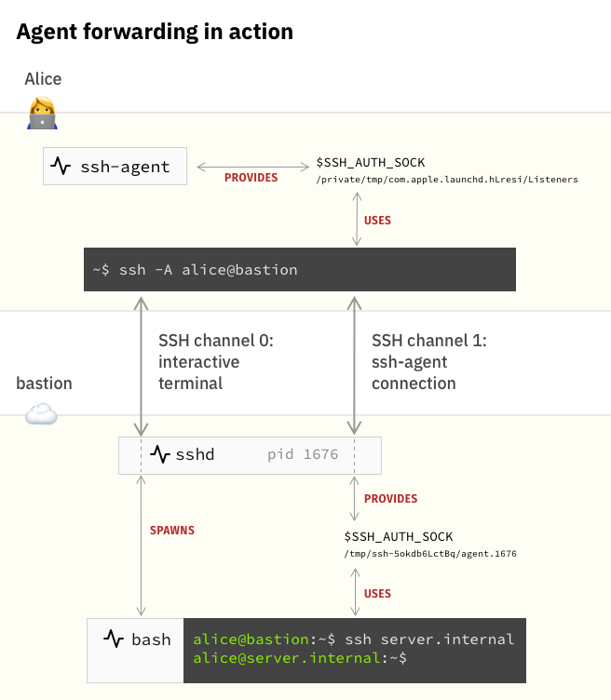
Task: Click the launchd Listeners socket path
Action: [447, 180]
